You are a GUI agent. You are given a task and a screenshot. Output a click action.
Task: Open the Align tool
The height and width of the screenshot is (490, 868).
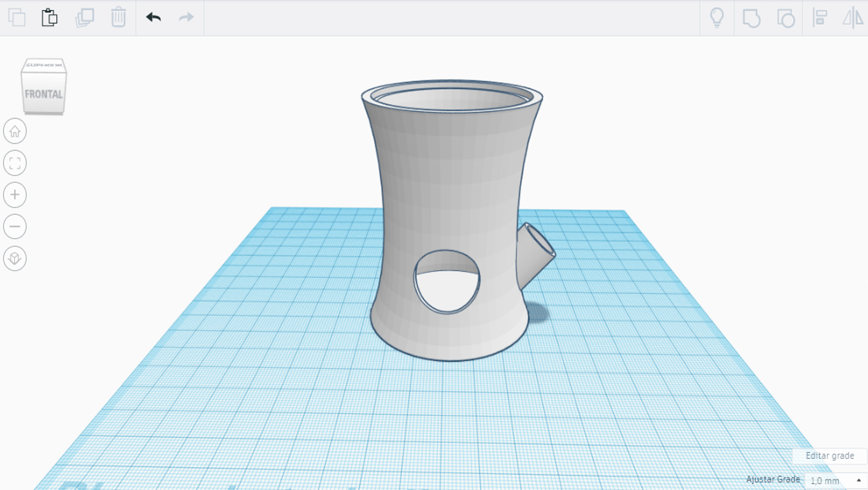point(820,17)
